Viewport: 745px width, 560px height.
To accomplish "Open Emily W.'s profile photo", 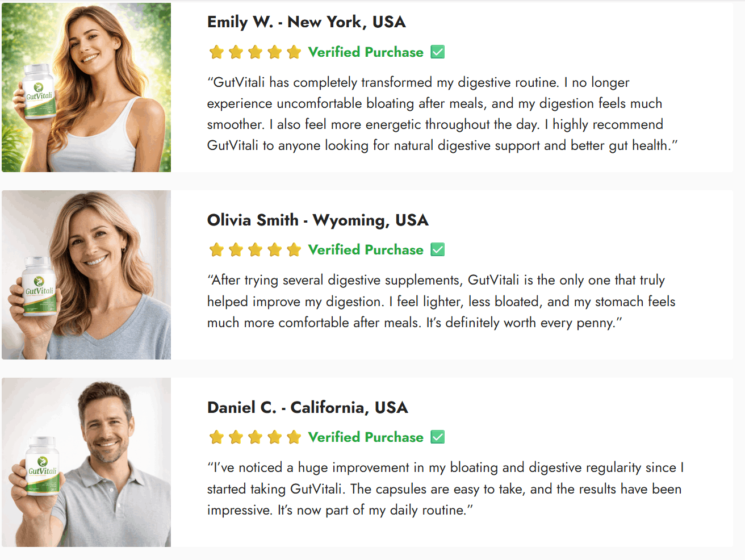I will tap(86, 87).
